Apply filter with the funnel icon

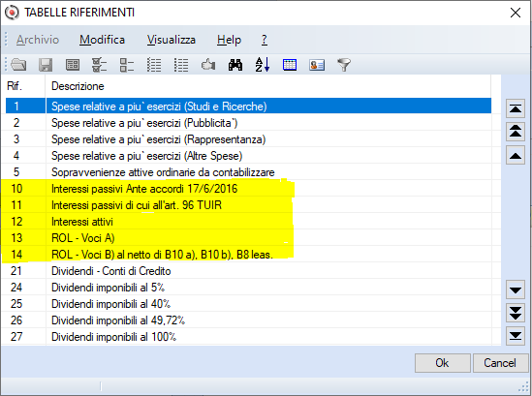344,65
